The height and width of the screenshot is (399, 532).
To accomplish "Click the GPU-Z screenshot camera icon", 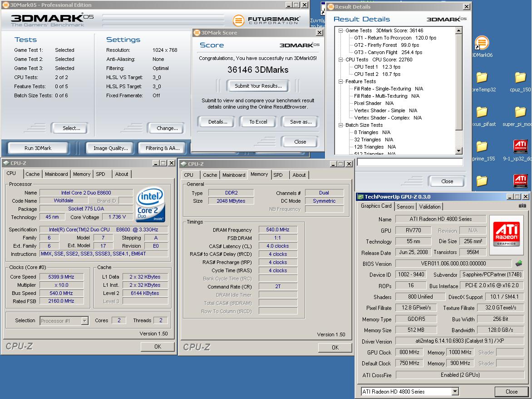I will 522,206.
